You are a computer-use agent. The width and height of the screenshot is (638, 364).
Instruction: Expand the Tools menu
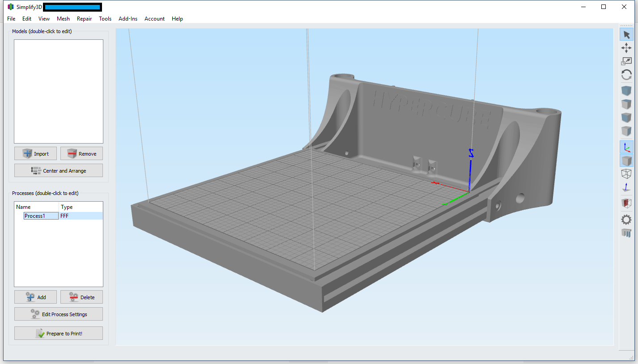tap(105, 19)
